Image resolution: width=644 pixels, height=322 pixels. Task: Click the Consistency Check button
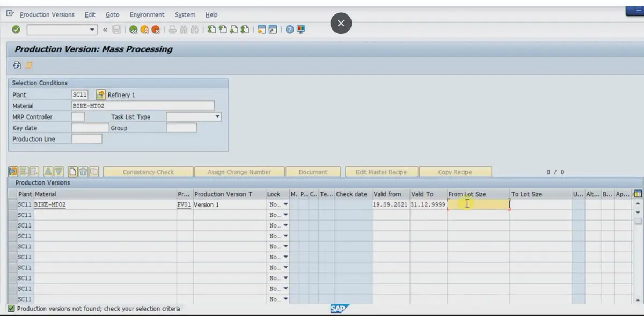(148, 172)
